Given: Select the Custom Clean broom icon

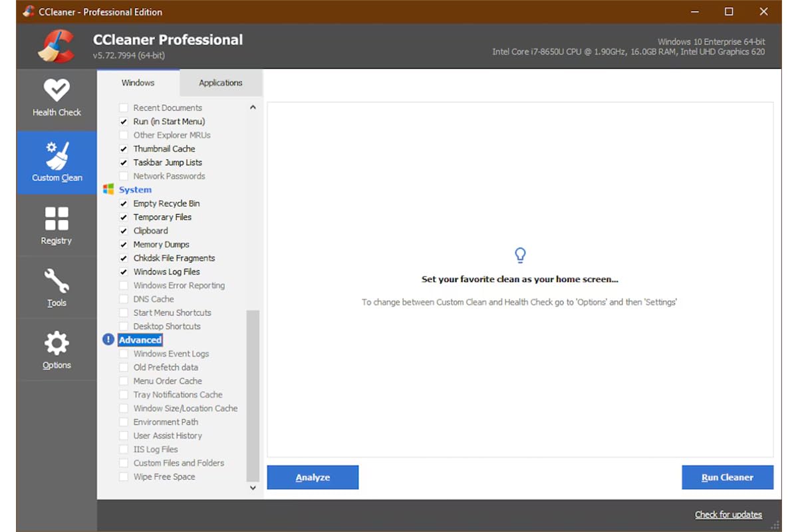Looking at the screenshot, I should click(57, 155).
